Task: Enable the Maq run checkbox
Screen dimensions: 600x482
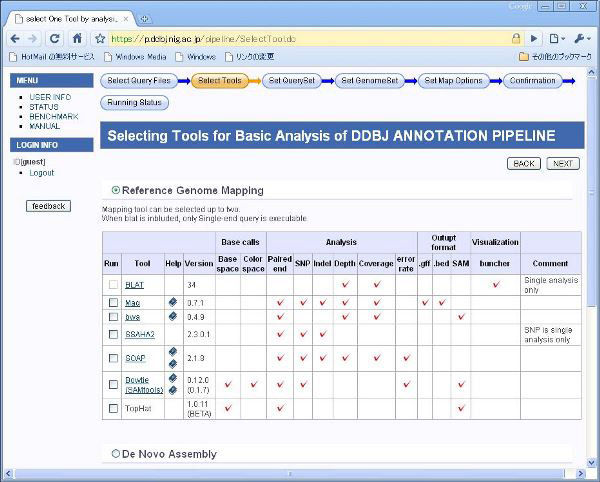Action: pos(113,302)
